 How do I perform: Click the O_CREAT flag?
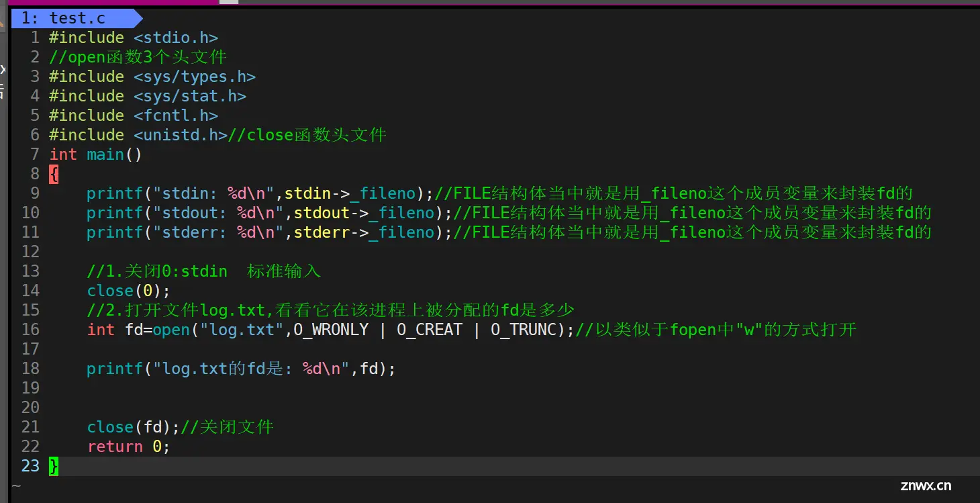point(430,330)
